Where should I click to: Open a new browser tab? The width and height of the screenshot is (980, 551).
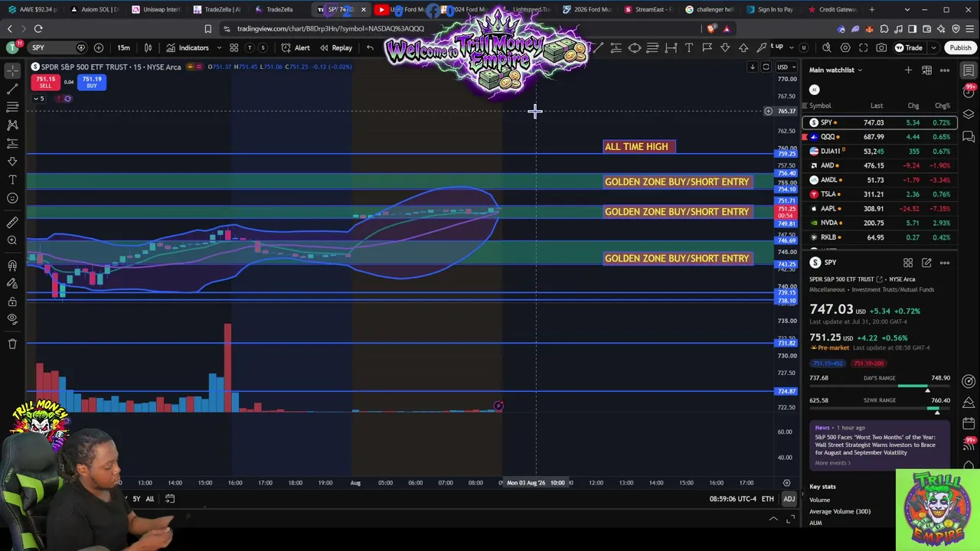872,9
